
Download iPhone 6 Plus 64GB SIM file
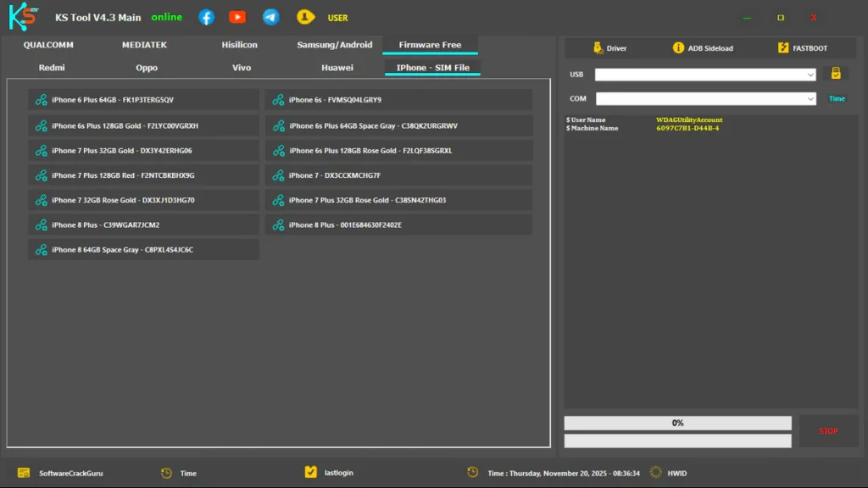(143, 100)
